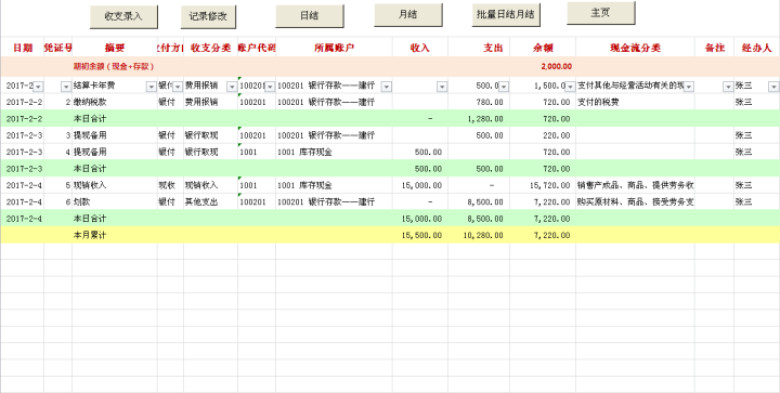The height and width of the screenshot is (393, 780).
Task: Open date dropdown in 结算卡年费 row
Action: pos(38,87)
